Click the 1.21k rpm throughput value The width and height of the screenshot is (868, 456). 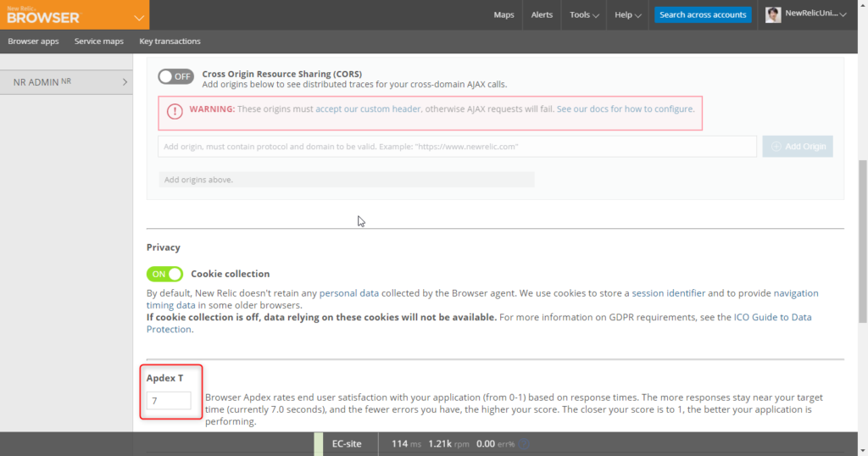click(x=448, y=444)
